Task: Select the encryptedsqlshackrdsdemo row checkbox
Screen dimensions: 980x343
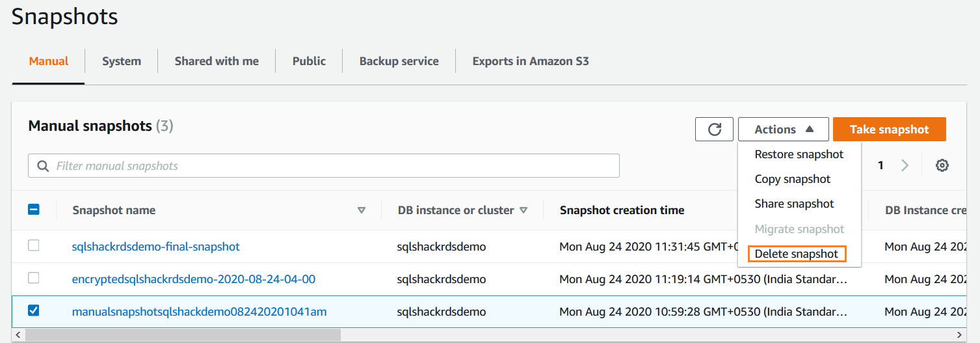Action: 34,278
